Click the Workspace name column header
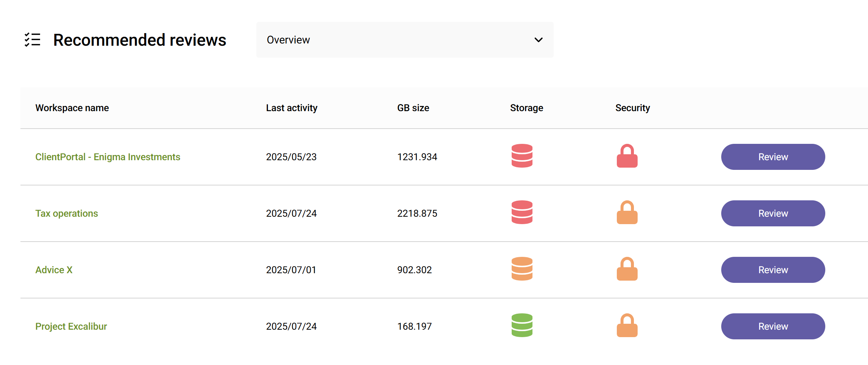This screenshot has width=868, height=365. [x=72, y=108]
